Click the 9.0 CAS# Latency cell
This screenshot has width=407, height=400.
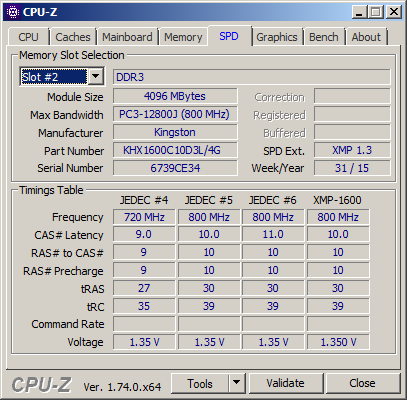pos(144,234)
